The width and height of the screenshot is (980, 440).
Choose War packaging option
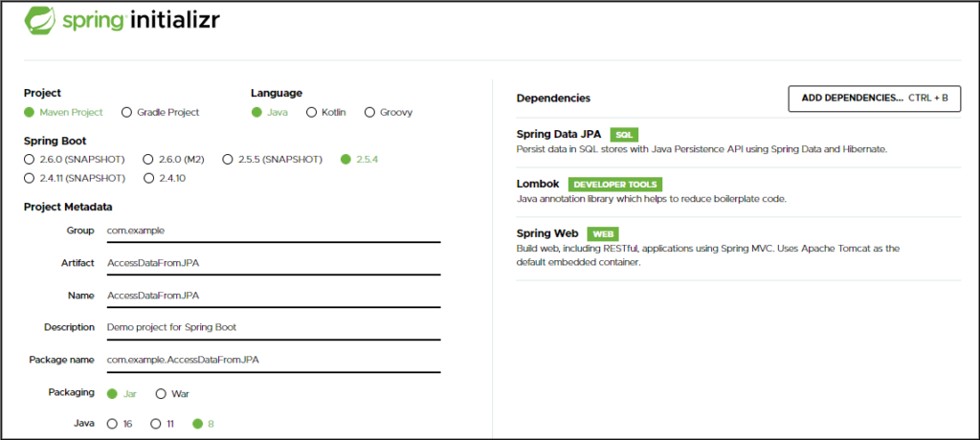[x=161, y=394]
